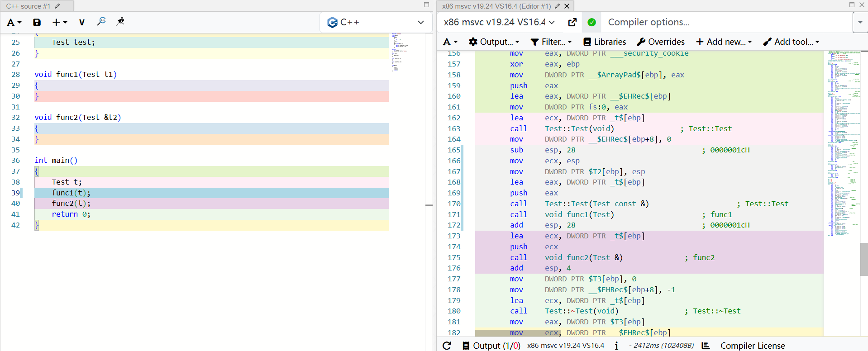
Task: Expand the x86 msvc compiler selector
Action: [499, 22]
